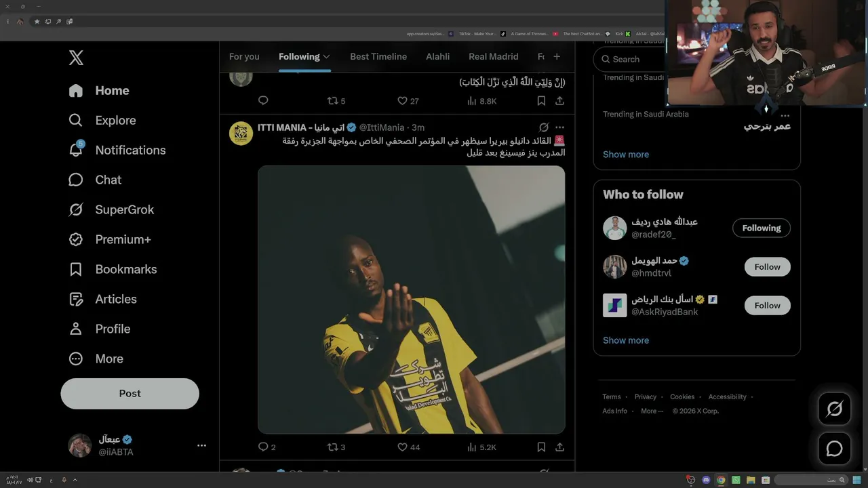Screen dimensions: 868x488
Task: Open the Terms footer link
Action: (x=612, y=397)
